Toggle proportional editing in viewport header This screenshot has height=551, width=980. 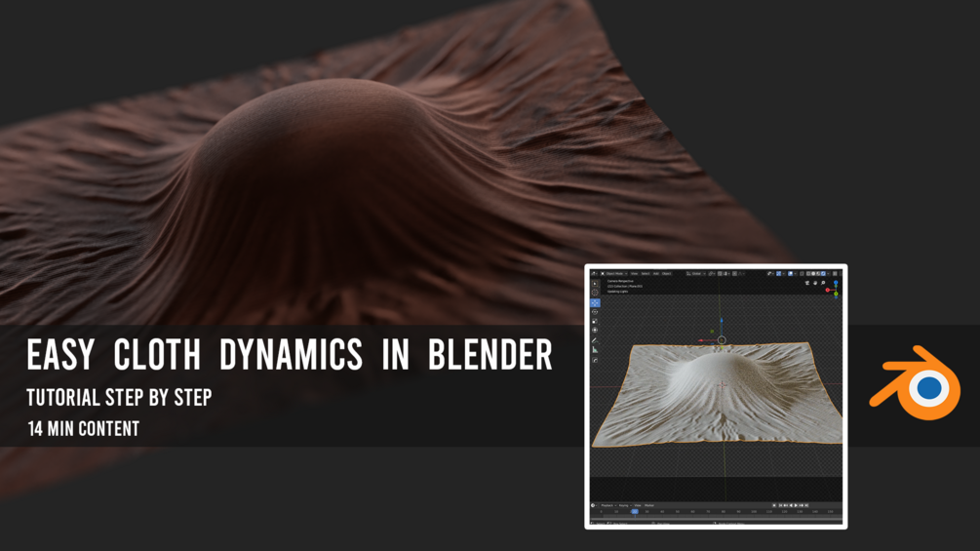point(734,274)
